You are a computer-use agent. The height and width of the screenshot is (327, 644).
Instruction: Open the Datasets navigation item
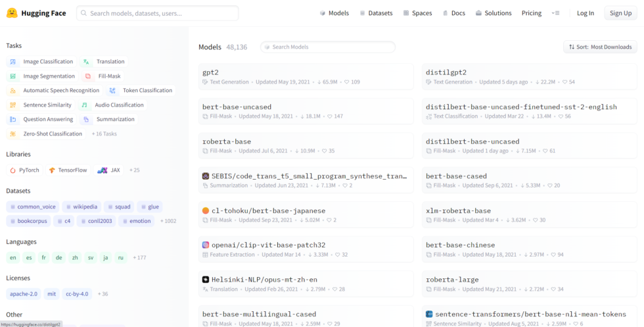pyautogui.click(x=375, y=13)
